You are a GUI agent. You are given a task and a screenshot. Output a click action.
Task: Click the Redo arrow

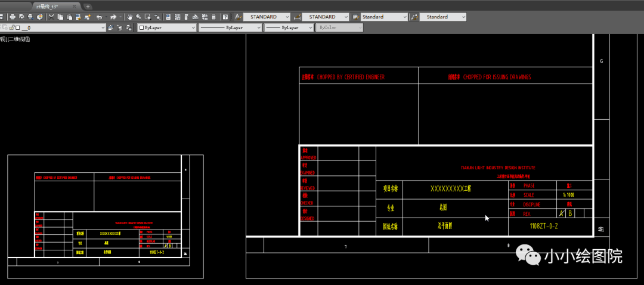(113, 17)
